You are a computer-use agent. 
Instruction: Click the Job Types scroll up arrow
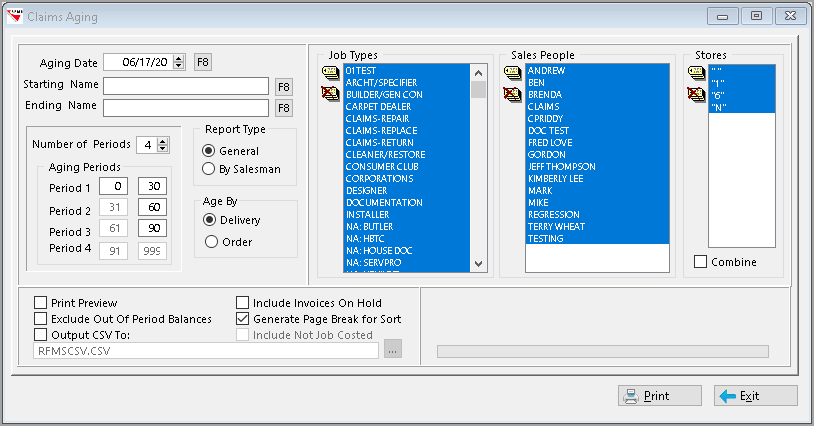coord(478,73)
